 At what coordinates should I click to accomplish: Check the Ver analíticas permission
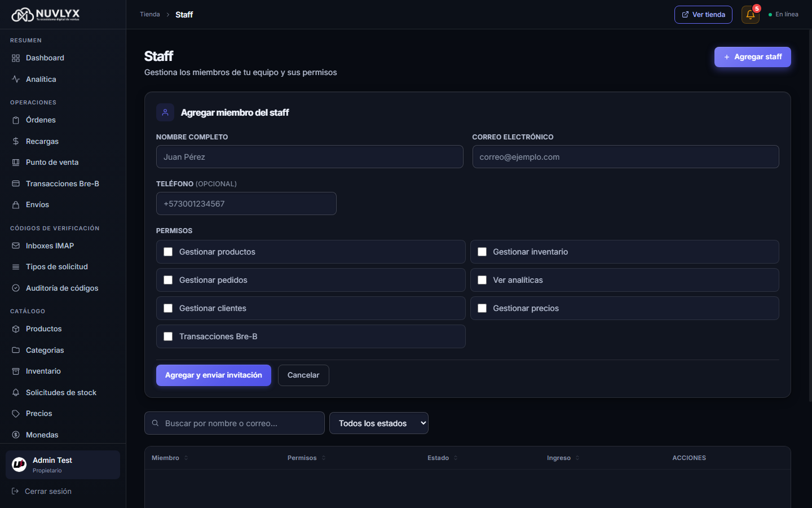point(482,280)
